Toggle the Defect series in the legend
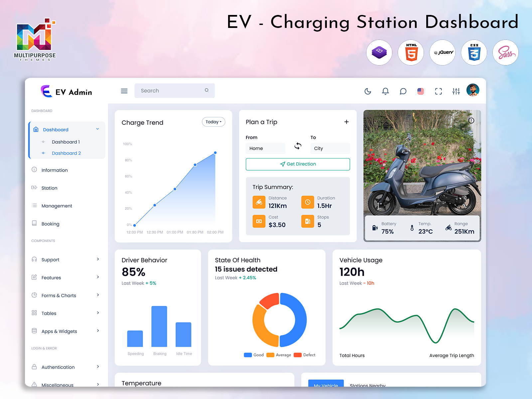This screenshot has height=399, width=532. 305,355
